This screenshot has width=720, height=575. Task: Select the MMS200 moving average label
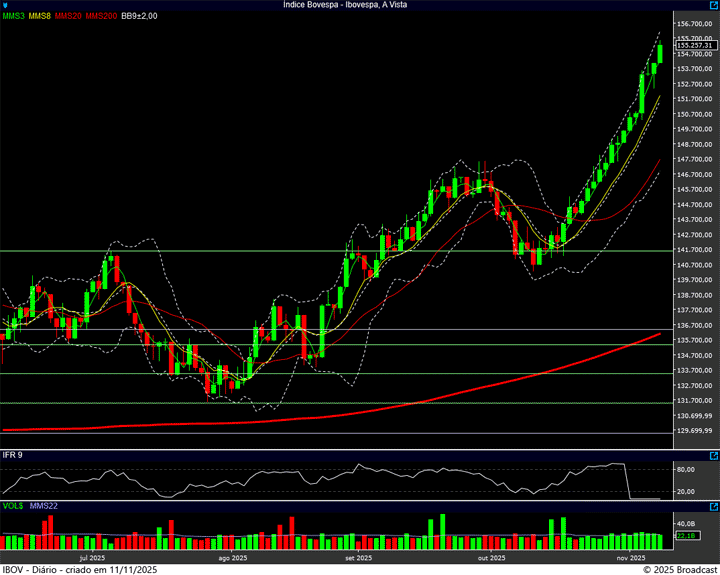point(101,16)
